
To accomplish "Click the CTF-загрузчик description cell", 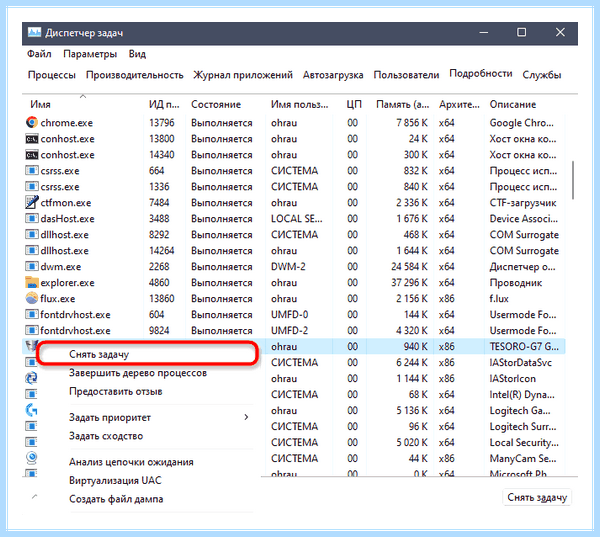I will tap(523, 203).
